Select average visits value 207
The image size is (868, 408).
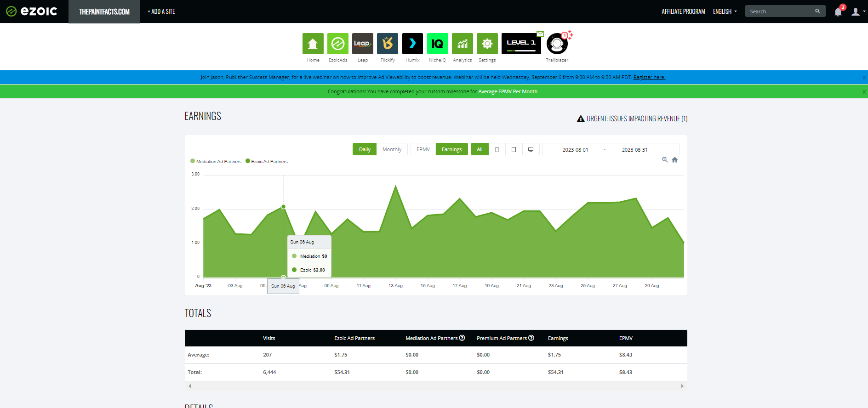pyautogui.click(x=267, y=355)
